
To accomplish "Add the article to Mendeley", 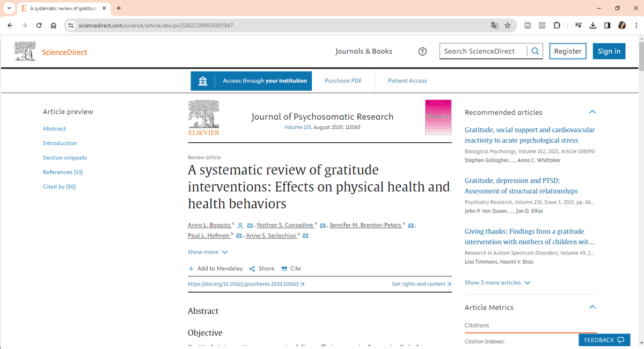I will [215, 268].
